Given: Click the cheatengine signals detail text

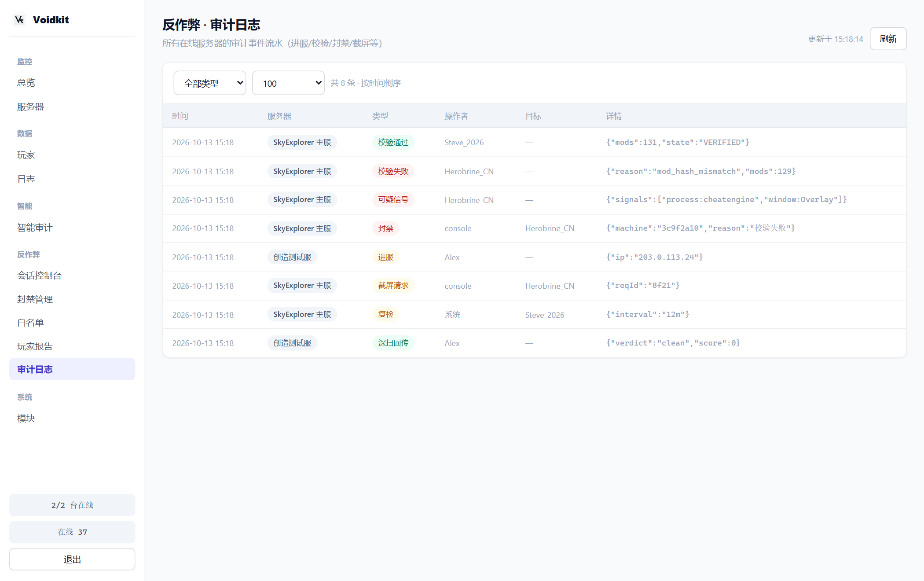Looking at the screenshot, I should tap(726, 199).
